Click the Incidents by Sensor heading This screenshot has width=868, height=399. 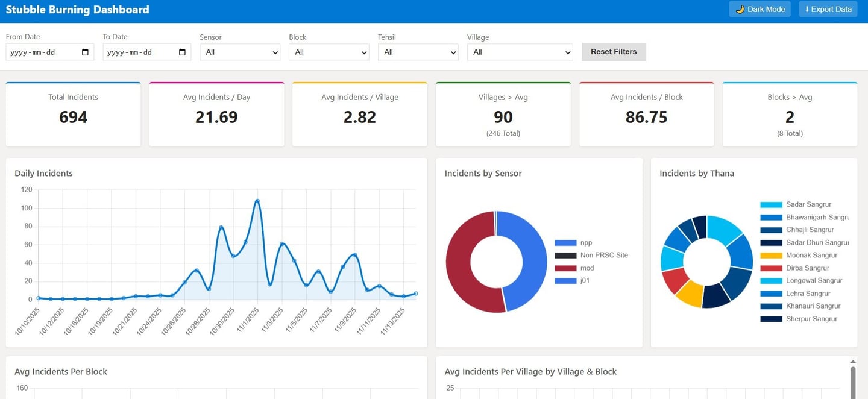tap(483, 174)
